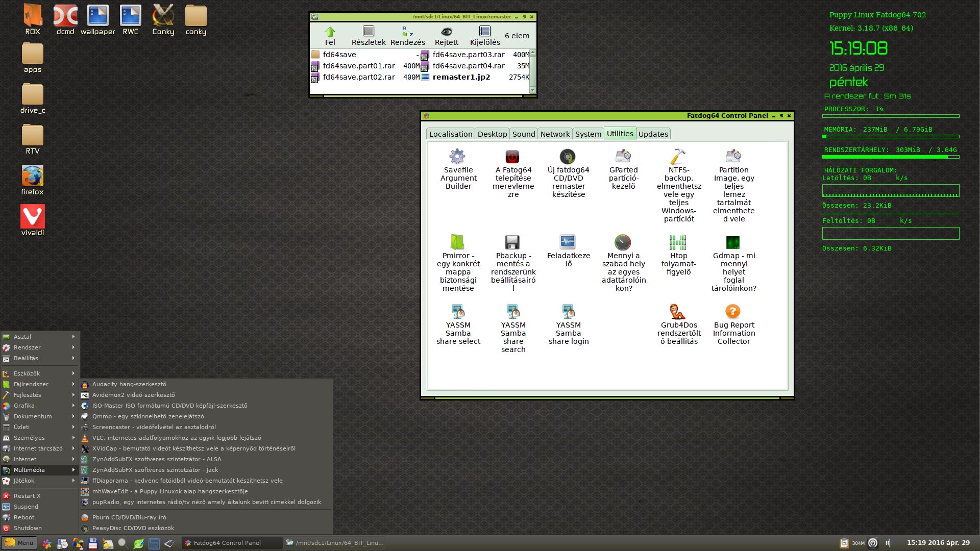The height and width of the screenshot is (551, 980).
Task: Open the NTFS-backup utility
Action: click(678, 186)
